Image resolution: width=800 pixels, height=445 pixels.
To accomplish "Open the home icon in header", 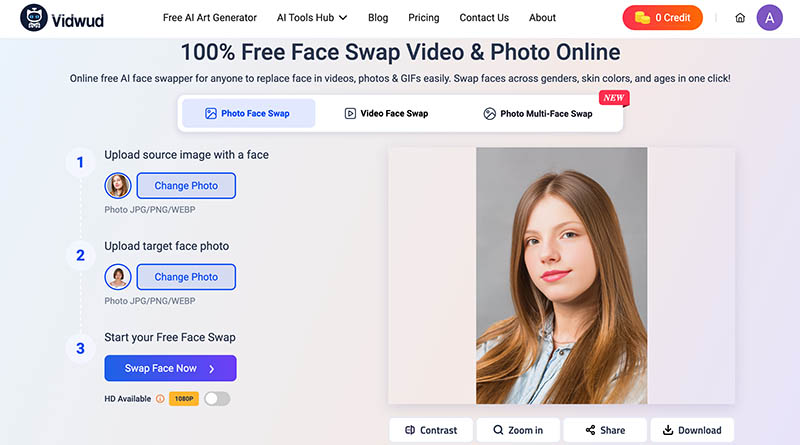I will click(740, 18).
